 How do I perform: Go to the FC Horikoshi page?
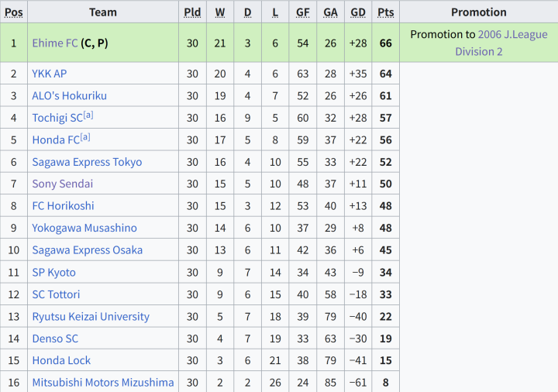[x=63, y=205]
